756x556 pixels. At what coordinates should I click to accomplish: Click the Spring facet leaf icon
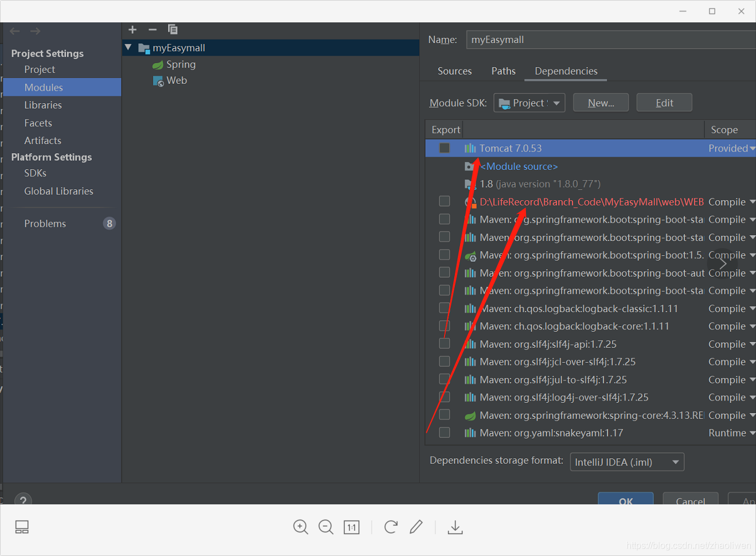coord(158,65)
